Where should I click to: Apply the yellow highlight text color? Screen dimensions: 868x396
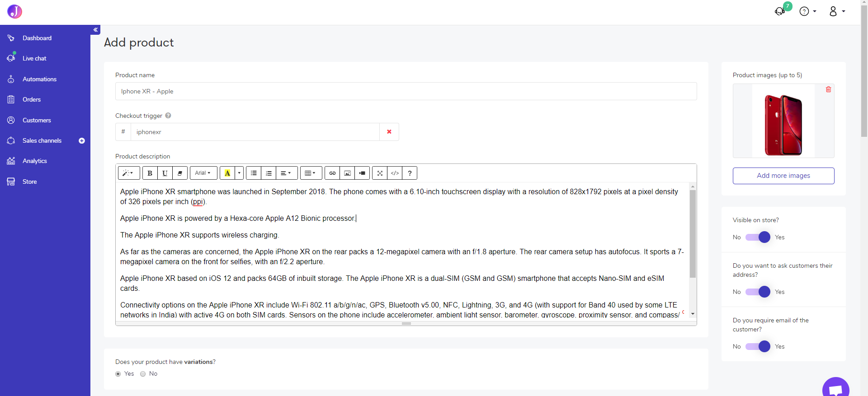point(227,173)
